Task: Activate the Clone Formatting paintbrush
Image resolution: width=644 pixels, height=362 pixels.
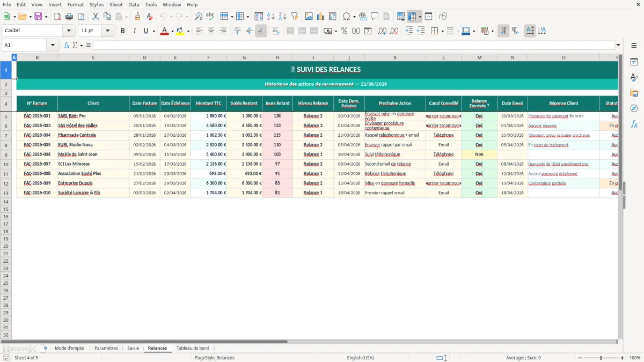Action: click(137, 17)
